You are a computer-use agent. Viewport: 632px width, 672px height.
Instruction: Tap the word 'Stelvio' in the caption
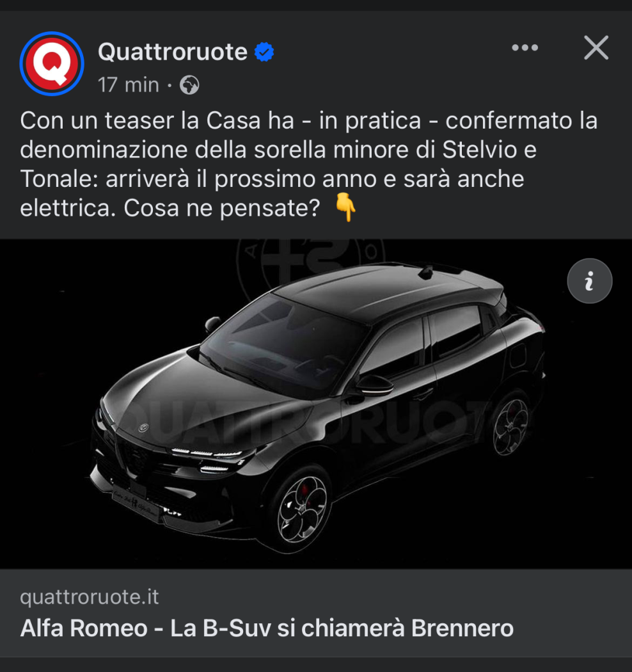pos(480,150)
